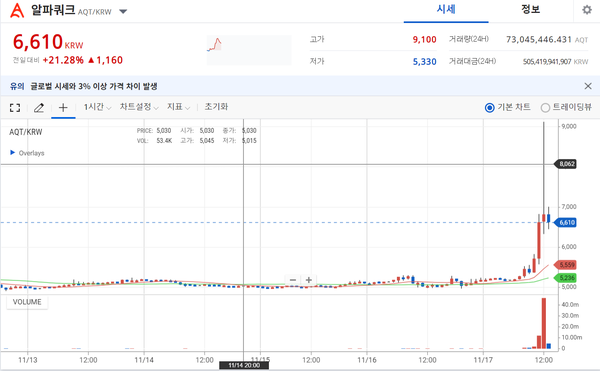The image size is (600, 371).
Task: Click the 24H volume 73,045,446.431
Action: pyautogui.click(x=539, y=39)
